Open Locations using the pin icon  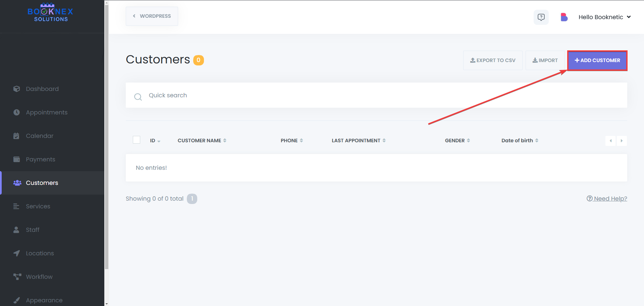pos(16,253)
